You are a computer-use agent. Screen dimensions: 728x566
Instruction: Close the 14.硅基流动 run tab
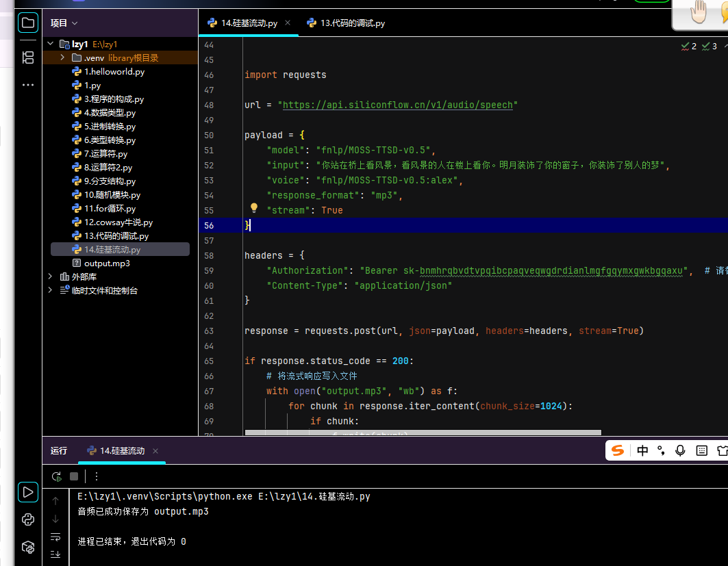click(x=155, y=451)
